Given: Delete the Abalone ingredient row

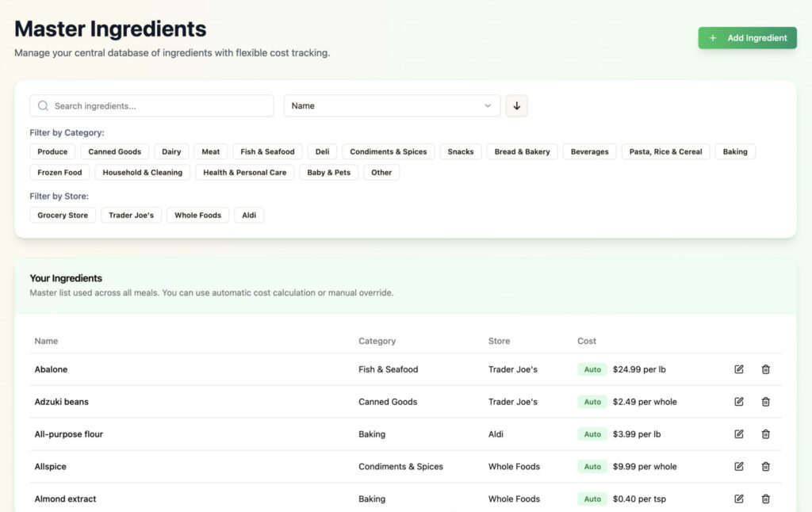Looking at the screenshot, I should pos(765,369).
